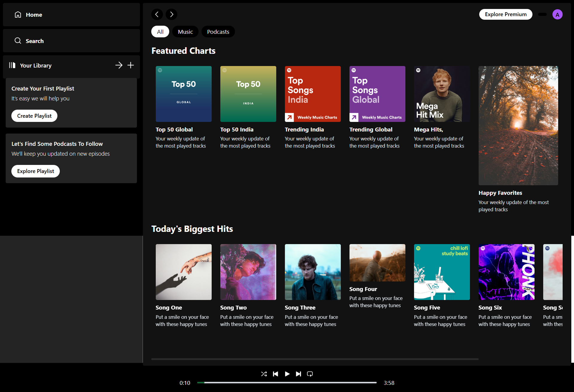This screenshot has height=392, width=574.
Task: Skip to the next track
Action: (x=298, y=374)
